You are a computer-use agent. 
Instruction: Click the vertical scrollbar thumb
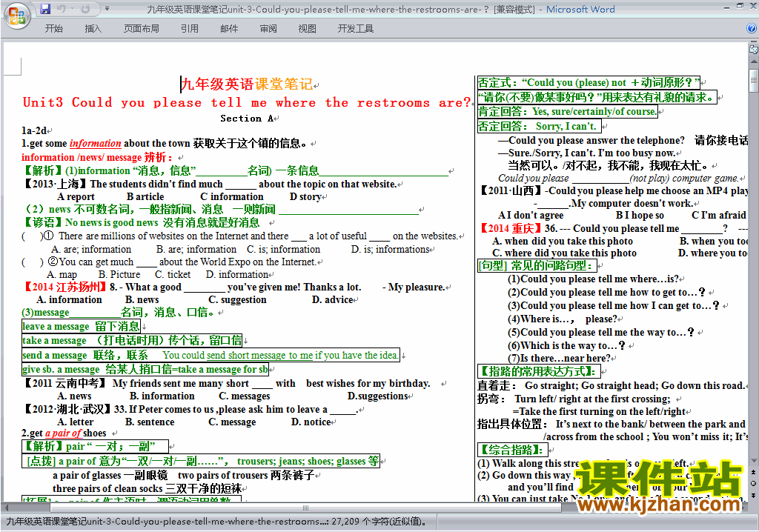tap(753, 80)
